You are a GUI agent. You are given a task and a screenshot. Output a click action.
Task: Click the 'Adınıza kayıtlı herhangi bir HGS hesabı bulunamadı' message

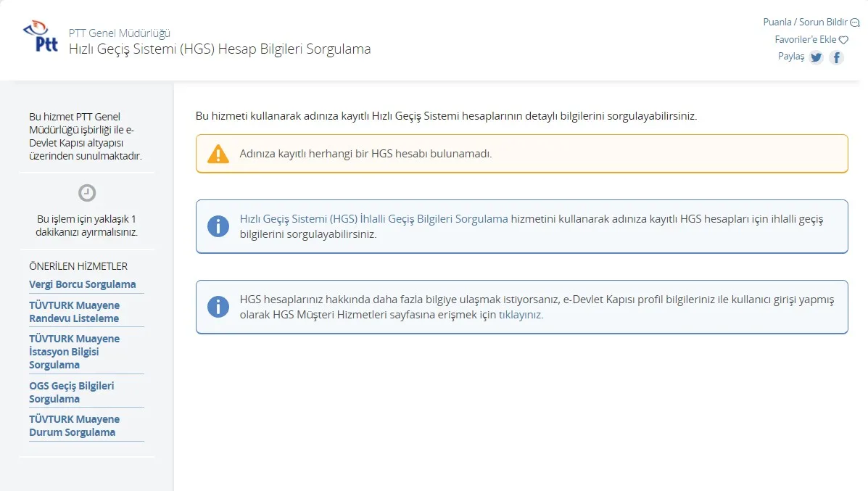(365, 153)
